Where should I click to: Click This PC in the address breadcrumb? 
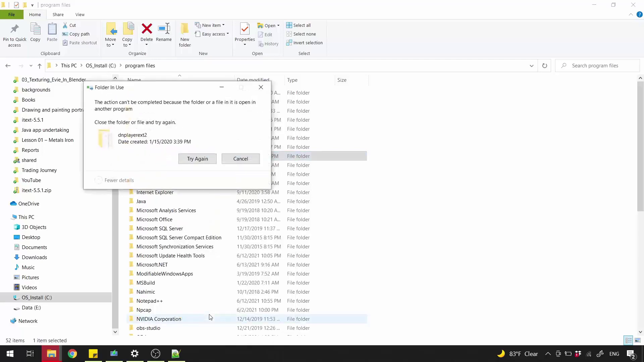[x=69, y=66]
